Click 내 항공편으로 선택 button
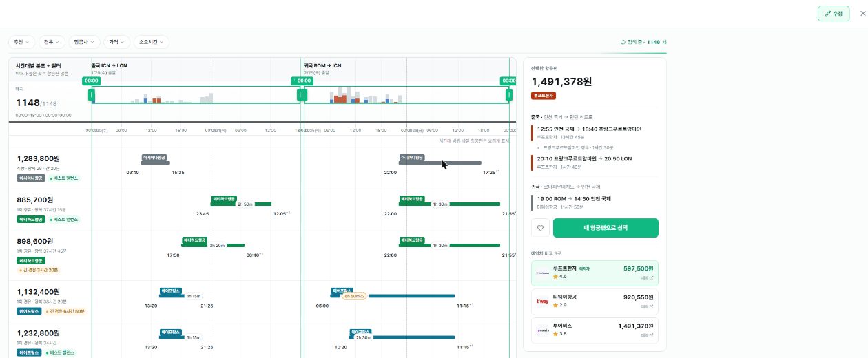The height and width of the screenshot is (358, 868). tap(606, 228)
